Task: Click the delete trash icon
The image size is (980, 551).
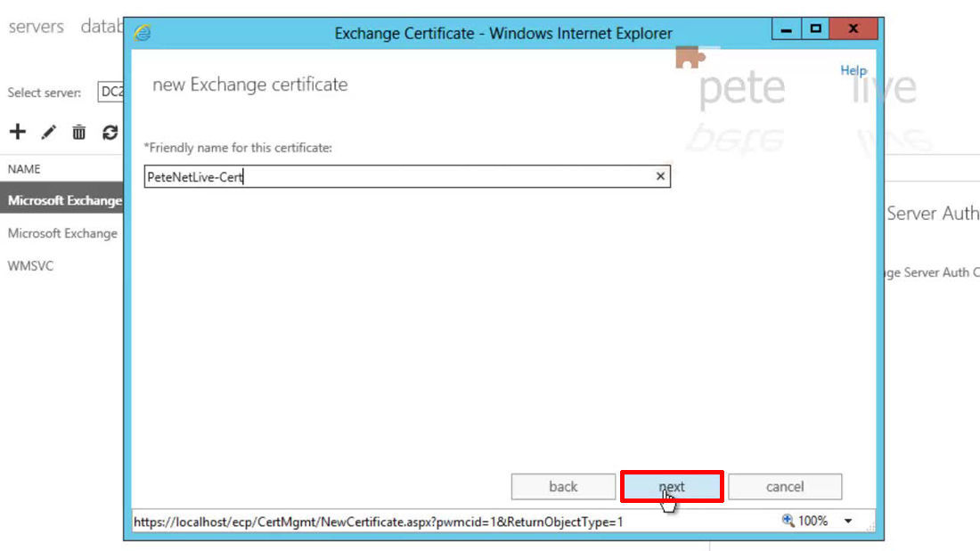Action: (78, 133)
